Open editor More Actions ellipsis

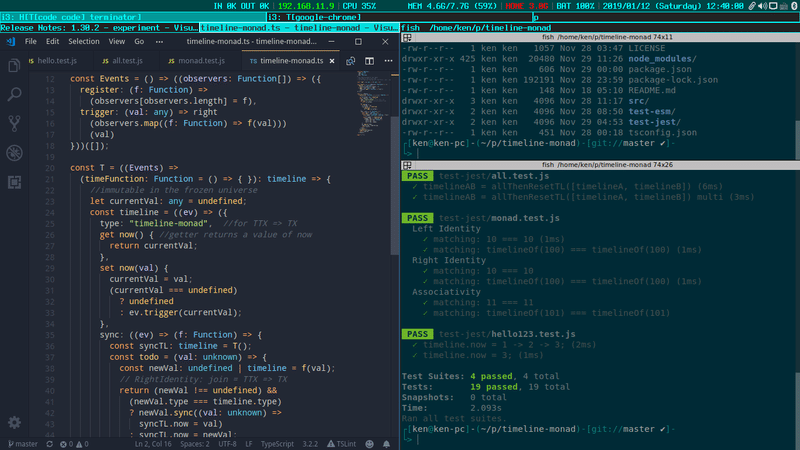(x=388, y=61)
